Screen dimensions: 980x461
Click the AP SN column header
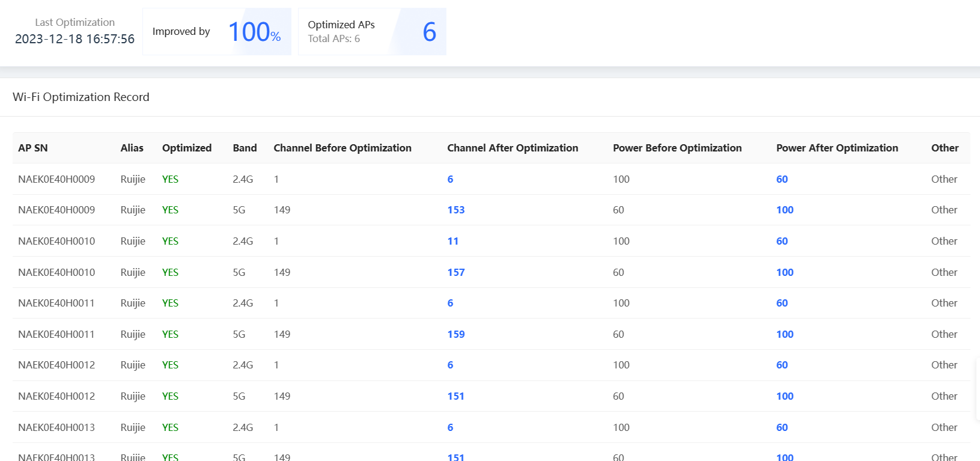pyautogui.click(x=33, y=148)
